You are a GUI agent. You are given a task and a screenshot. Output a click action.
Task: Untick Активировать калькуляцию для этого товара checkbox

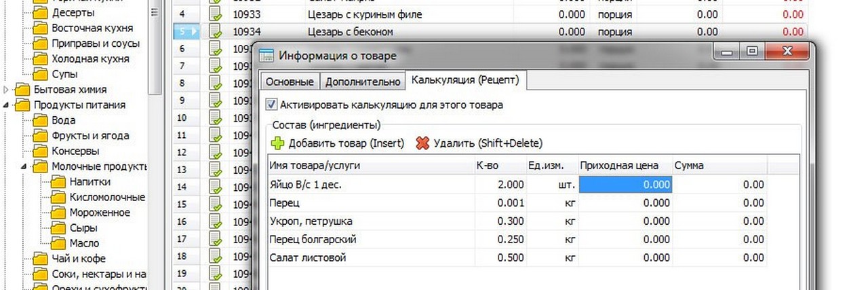coord(272,105)
